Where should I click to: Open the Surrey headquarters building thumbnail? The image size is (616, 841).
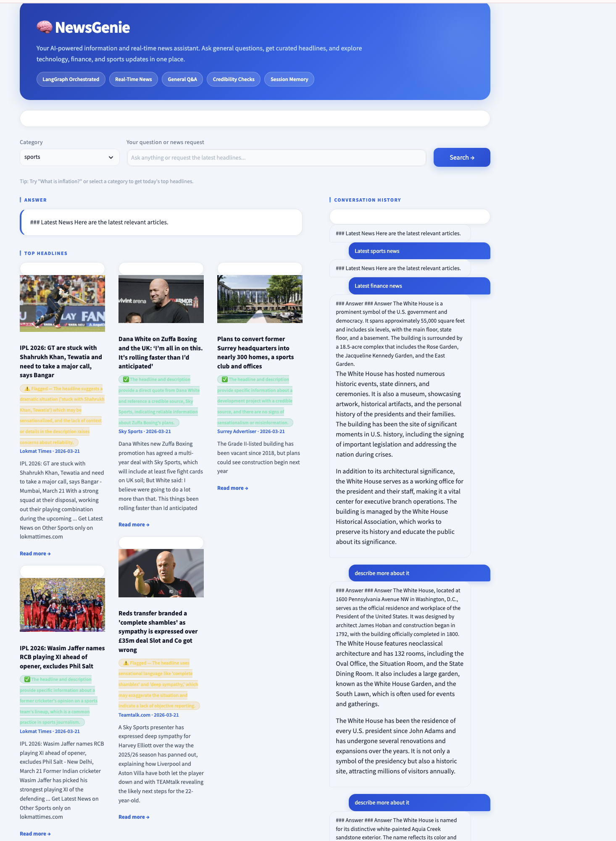coord(260,299)
